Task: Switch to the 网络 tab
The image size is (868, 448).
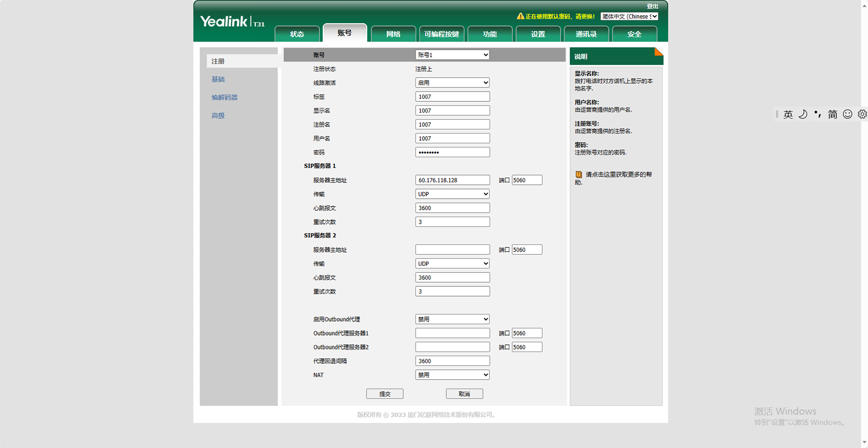Action: pos(393,34)
